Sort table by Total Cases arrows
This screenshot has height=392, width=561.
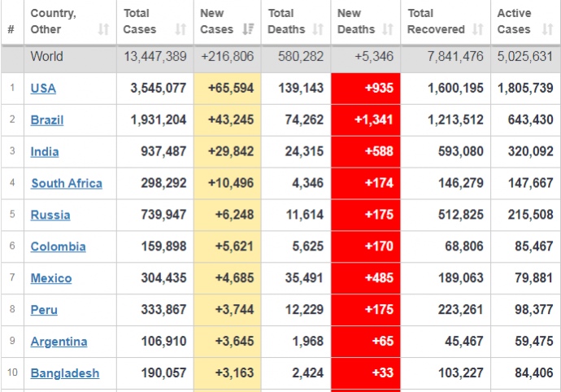coord(180,29)
